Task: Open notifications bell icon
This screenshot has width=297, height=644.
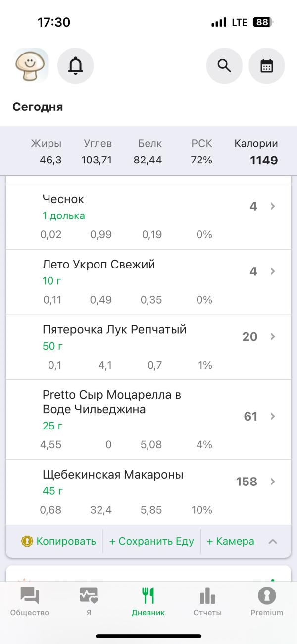Action: pyautogui.click(x=76, y=65)
